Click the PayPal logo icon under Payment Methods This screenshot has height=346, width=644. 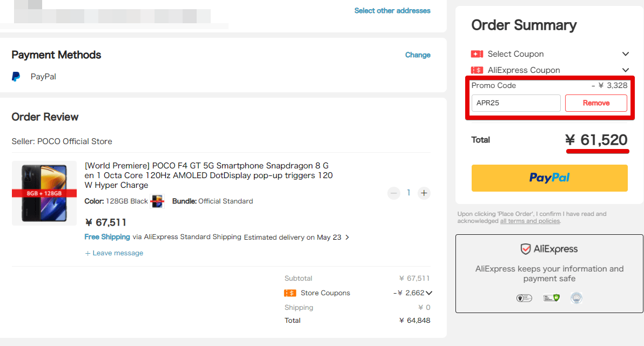[x=16, y=77]
